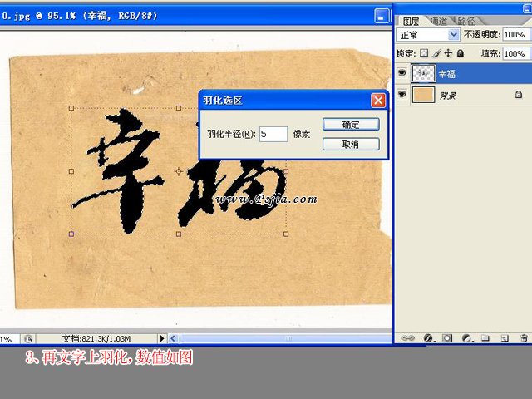This screenshot has height=399, width=532.
Task: Hide the 背景 layer
Action: tap(402, 94)
